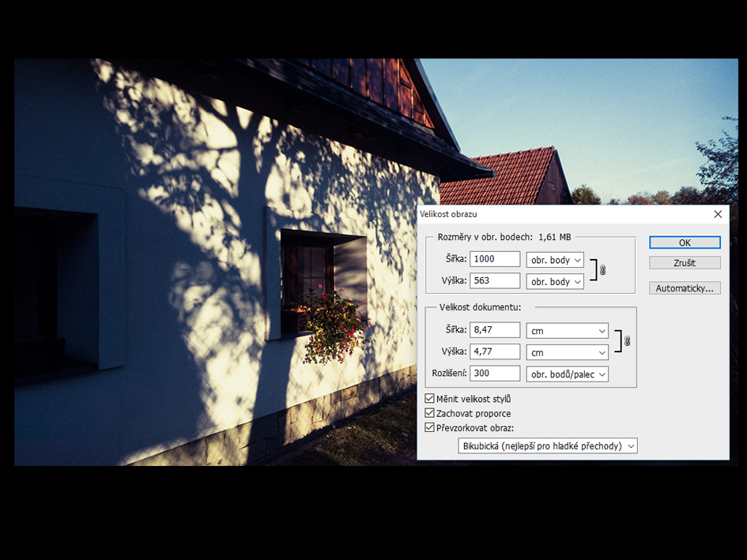Click the chain link icon beside document size
Screen dimensions: 747x560
[628, 341]
